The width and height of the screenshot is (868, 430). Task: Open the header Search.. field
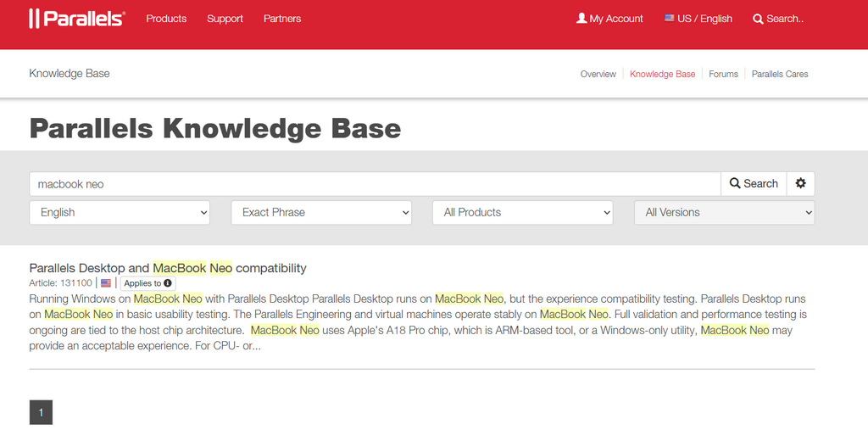[x=778, y=19]
